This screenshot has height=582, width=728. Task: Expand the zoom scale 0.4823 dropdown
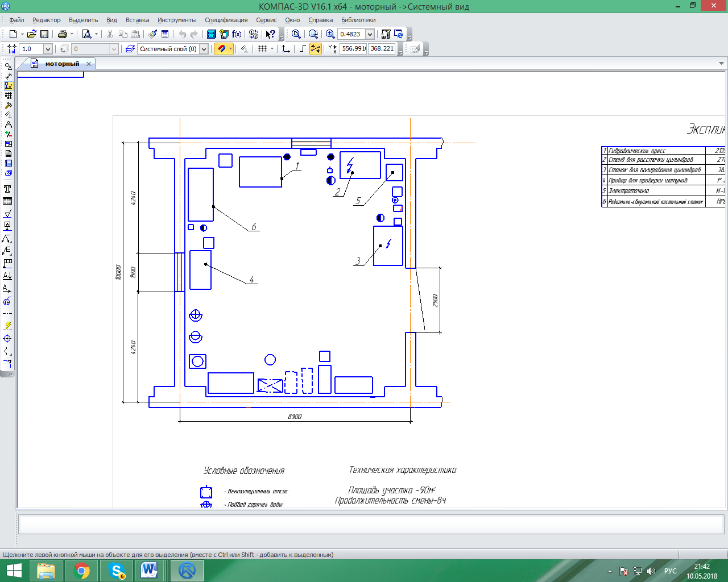[370, 34]
